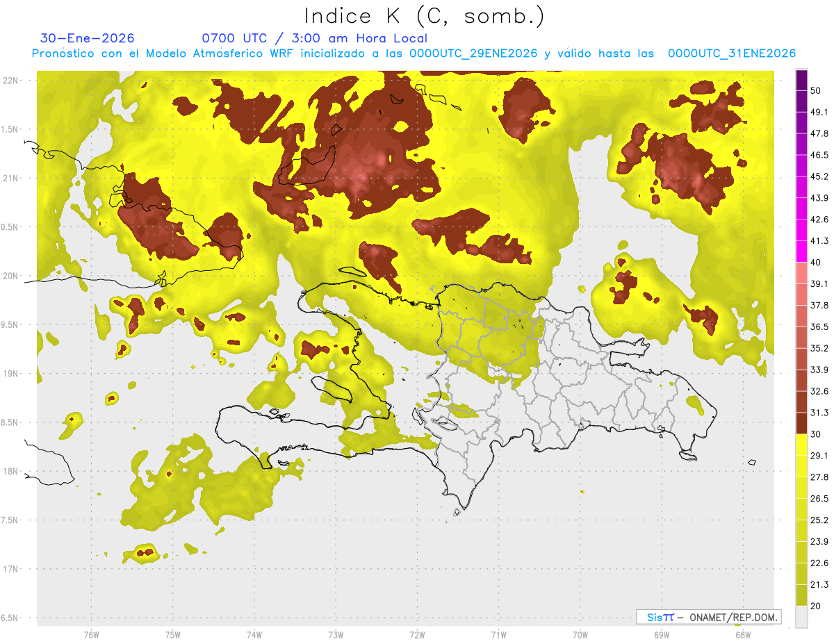
Task: Click the legend value '47.8'
Action: coord(819,133)
